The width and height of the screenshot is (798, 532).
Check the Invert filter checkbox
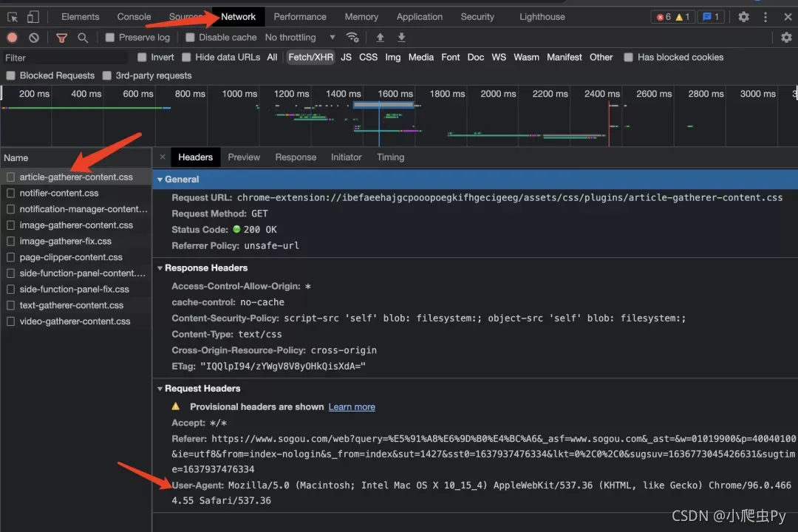[x=142, y=57]
